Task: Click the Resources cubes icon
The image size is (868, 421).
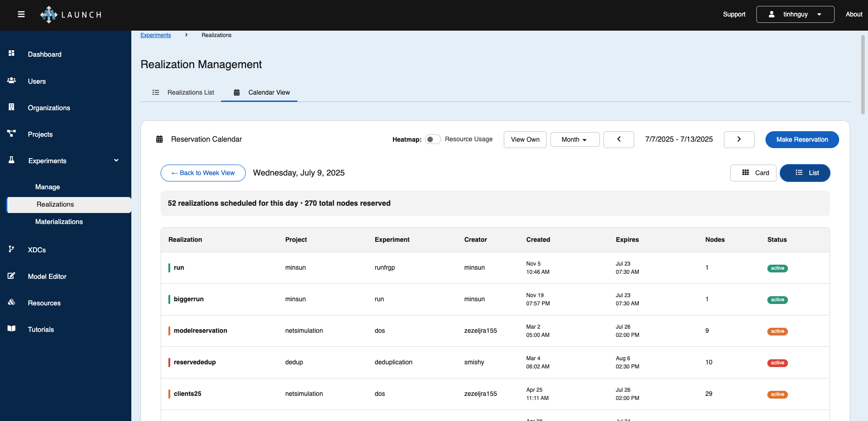Action: point(11,302)
